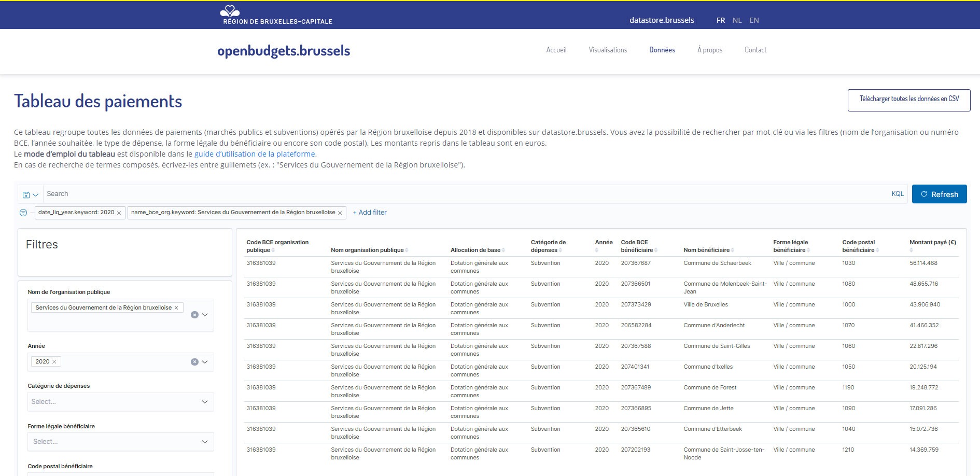Remove the name_bce_org filter pill
Image resolution: width=980 pixels, height=476 pixels.
coord(340,213)
